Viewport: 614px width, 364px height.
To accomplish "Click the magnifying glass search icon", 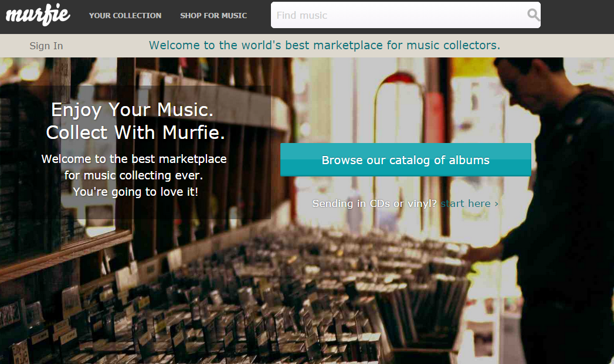I will click(532, 15).
